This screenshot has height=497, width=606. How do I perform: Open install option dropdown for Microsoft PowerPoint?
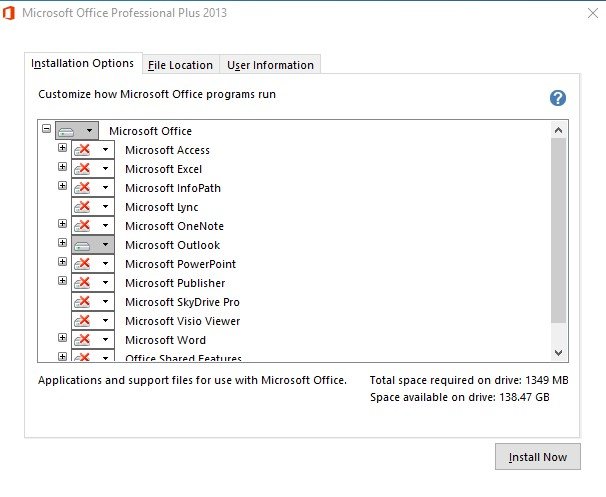(x=105, y=263)
